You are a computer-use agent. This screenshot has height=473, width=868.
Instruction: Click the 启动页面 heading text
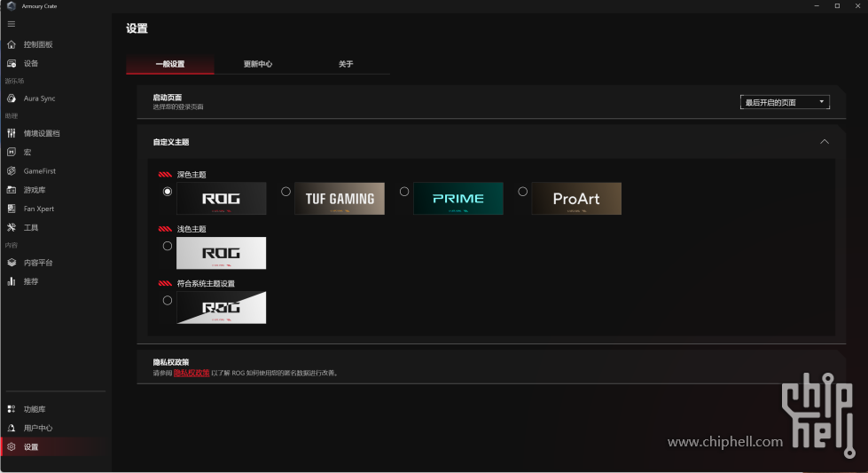pos(168,98)
